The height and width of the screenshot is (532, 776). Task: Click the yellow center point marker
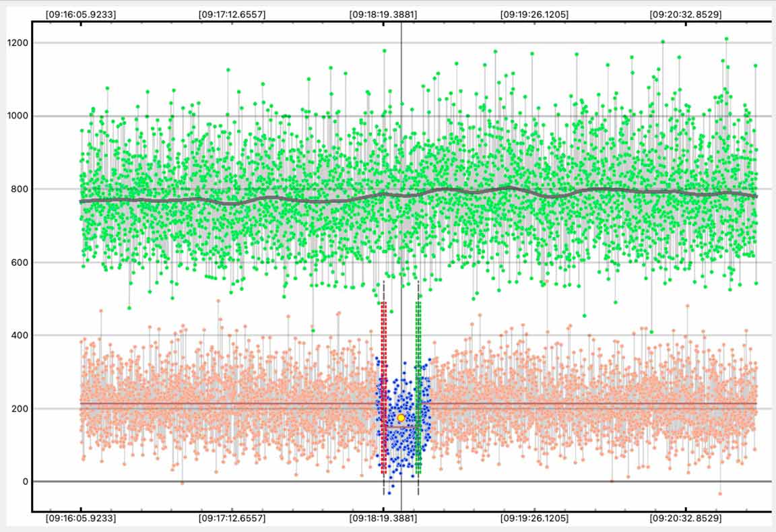401,418
